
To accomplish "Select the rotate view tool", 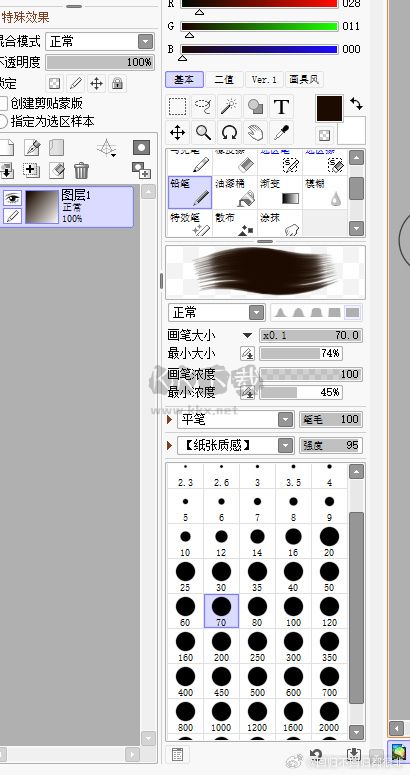I will point(229,132).
